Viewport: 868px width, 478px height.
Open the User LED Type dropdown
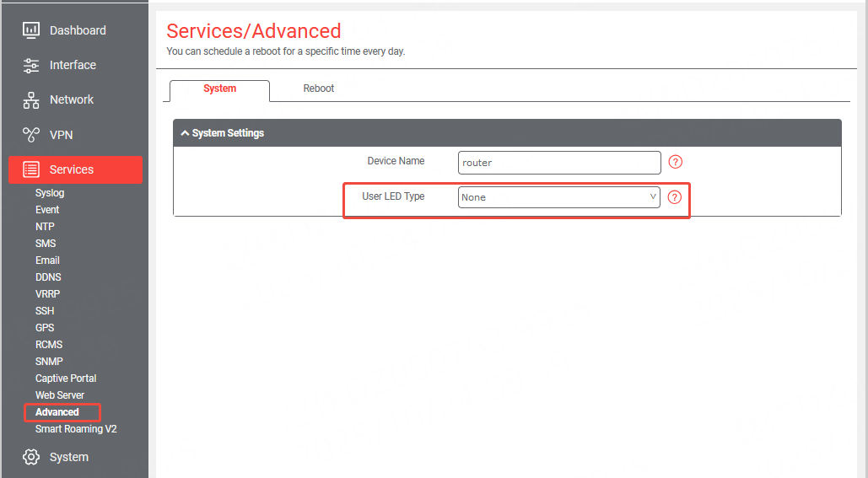[x=559, y=197]
